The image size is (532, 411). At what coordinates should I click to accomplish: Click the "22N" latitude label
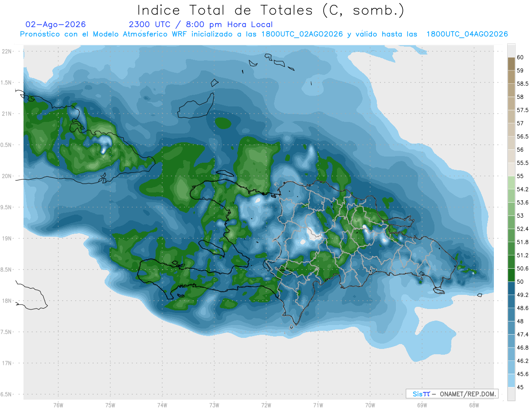[x=7, y=51]
